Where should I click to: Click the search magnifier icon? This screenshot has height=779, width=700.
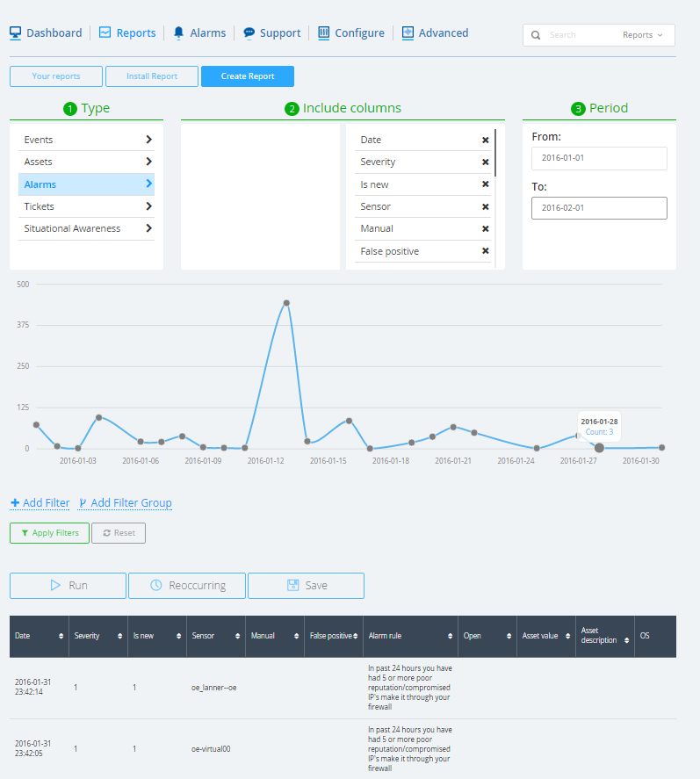click(536, 35)
